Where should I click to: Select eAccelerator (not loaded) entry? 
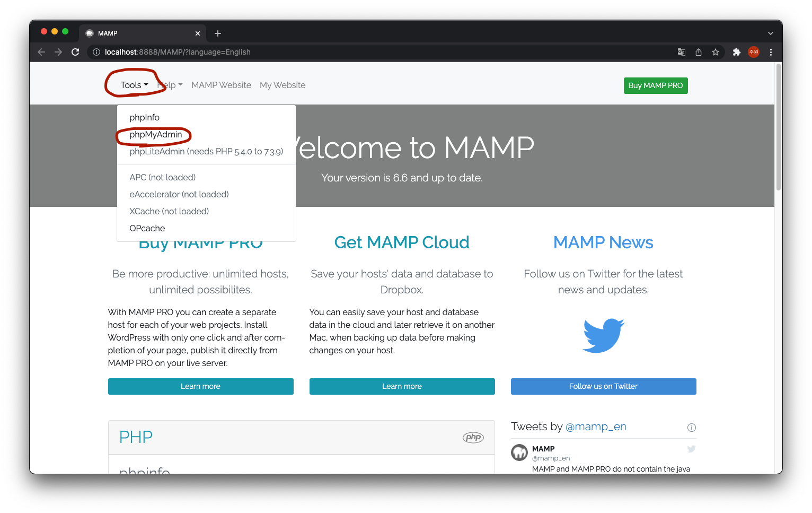tap(206, 194)
